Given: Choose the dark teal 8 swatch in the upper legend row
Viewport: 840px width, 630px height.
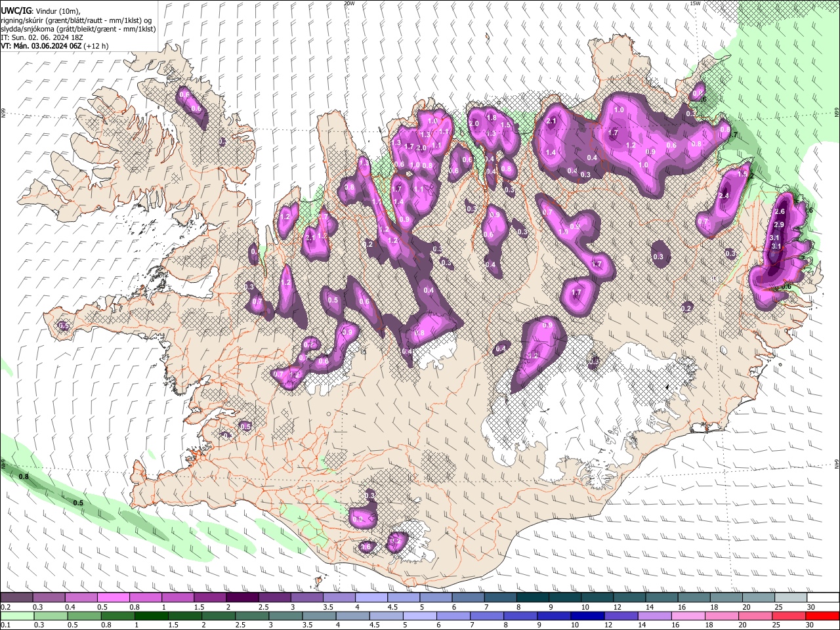Looking at the screenshot, I should click(x=532, y=598).
